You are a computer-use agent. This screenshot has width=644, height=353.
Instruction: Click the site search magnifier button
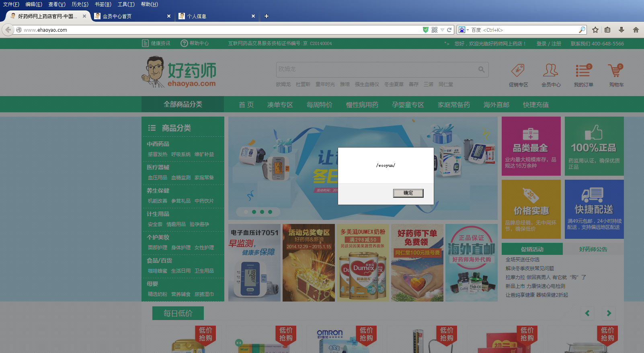pyautogui.click(x=482, y=70)
